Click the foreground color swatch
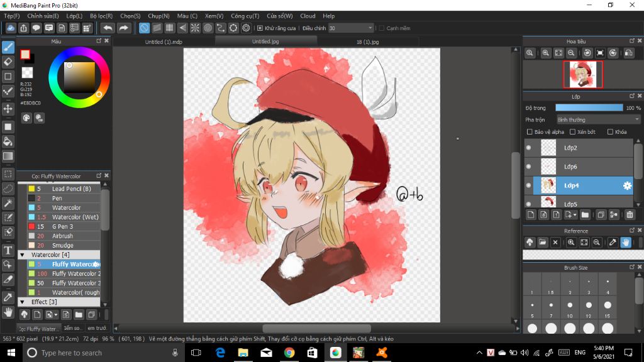 [25, 54]
